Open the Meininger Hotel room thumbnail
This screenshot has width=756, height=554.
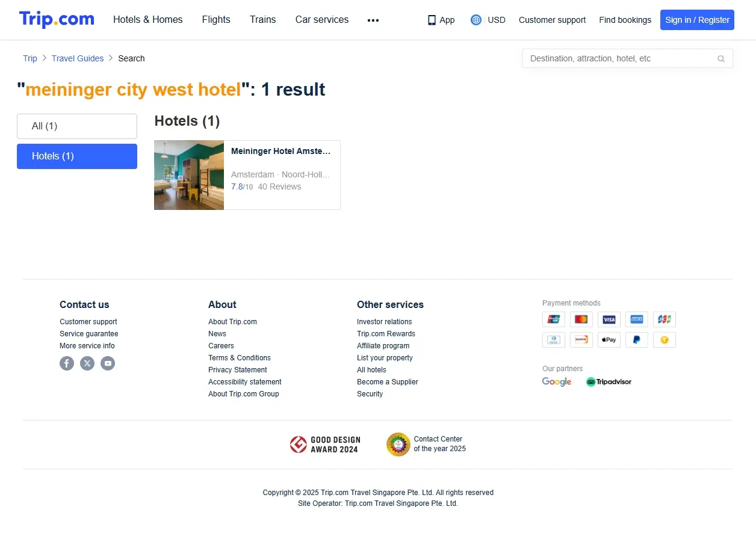(189, 175)
